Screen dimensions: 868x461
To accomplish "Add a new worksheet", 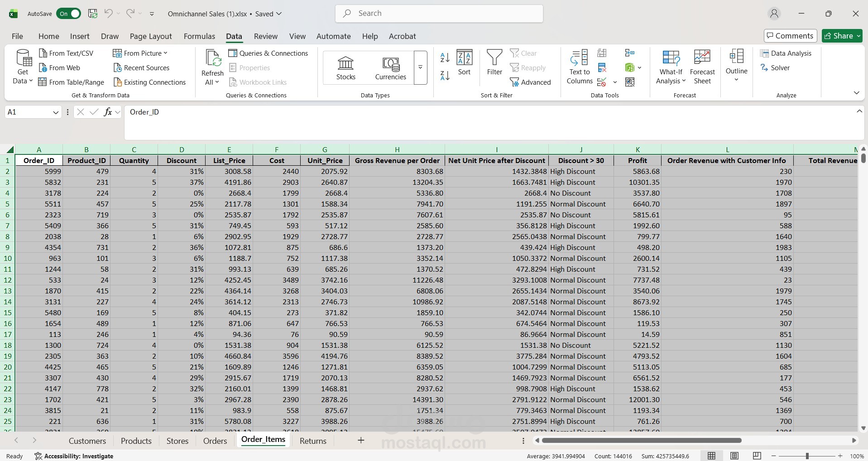I will 360,440.
